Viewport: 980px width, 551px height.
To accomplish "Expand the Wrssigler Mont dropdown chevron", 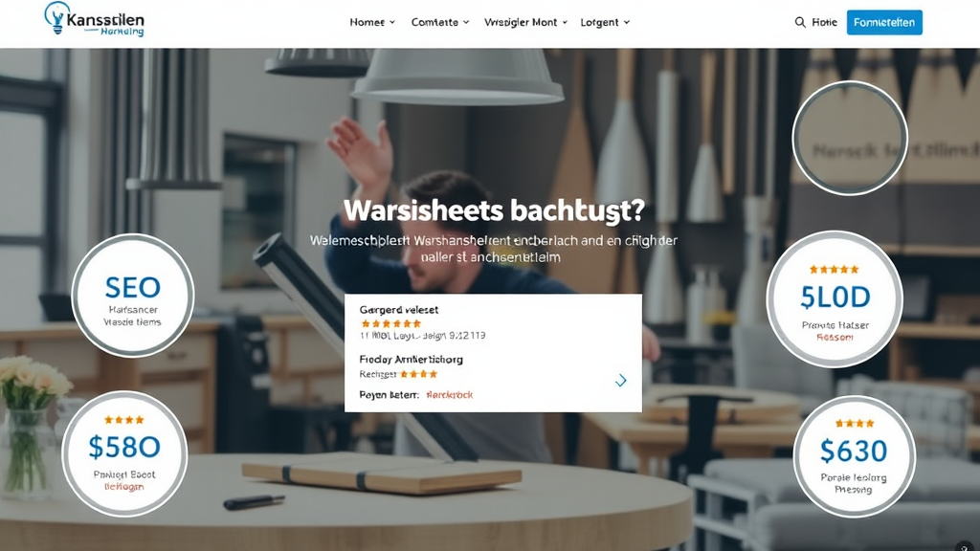I will click(x=565, y=23).
